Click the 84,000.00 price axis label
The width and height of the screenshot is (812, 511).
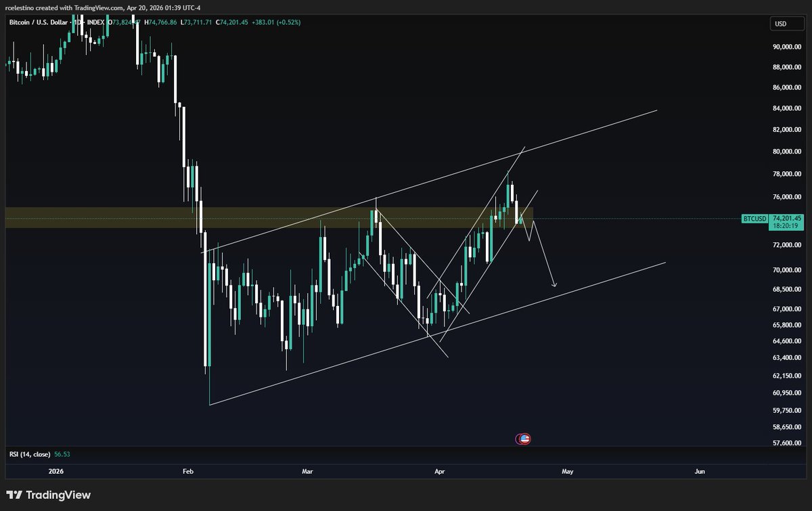[x=787, y=108]
